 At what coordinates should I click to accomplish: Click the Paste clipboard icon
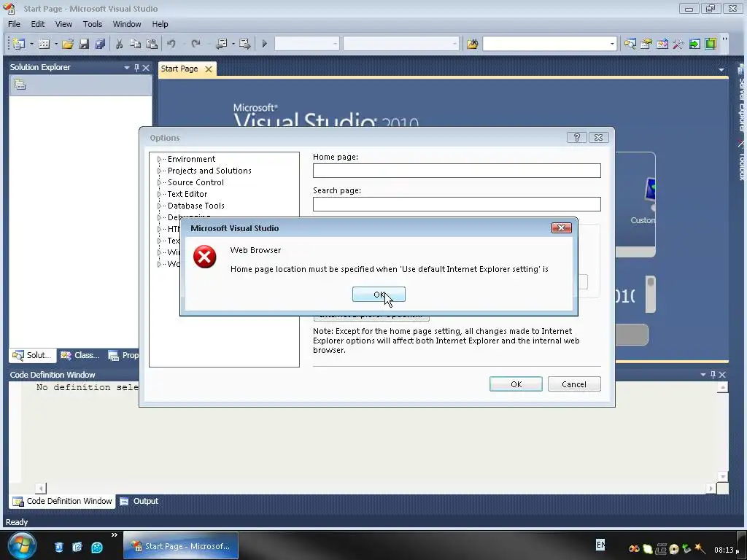click(x=152, y=44)
